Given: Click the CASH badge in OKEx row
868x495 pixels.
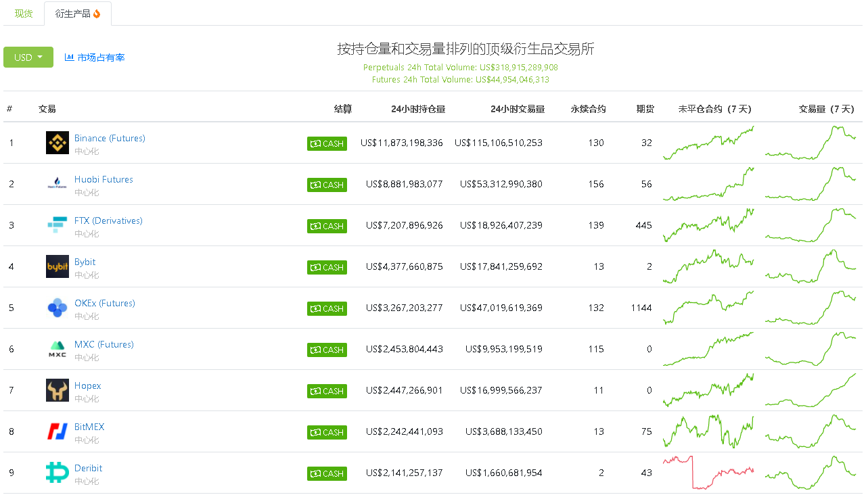Looking at the screenshot, I should [327, 308].
